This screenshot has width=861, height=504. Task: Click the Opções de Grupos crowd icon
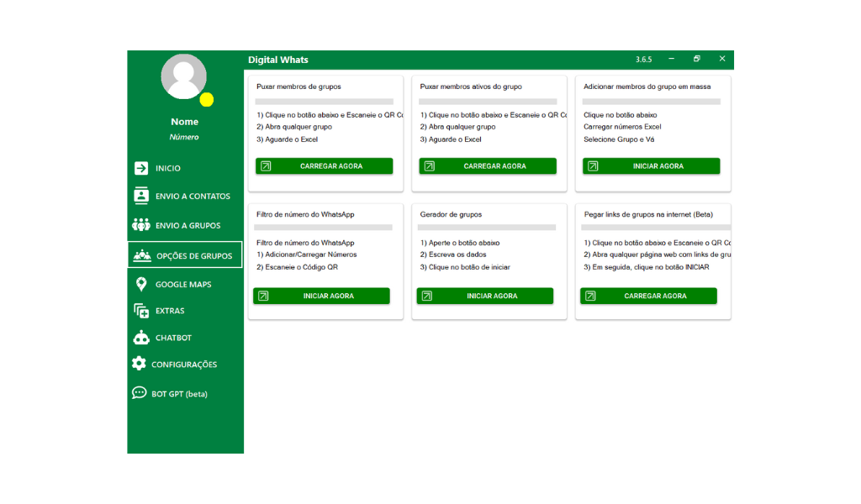[142, 255]
